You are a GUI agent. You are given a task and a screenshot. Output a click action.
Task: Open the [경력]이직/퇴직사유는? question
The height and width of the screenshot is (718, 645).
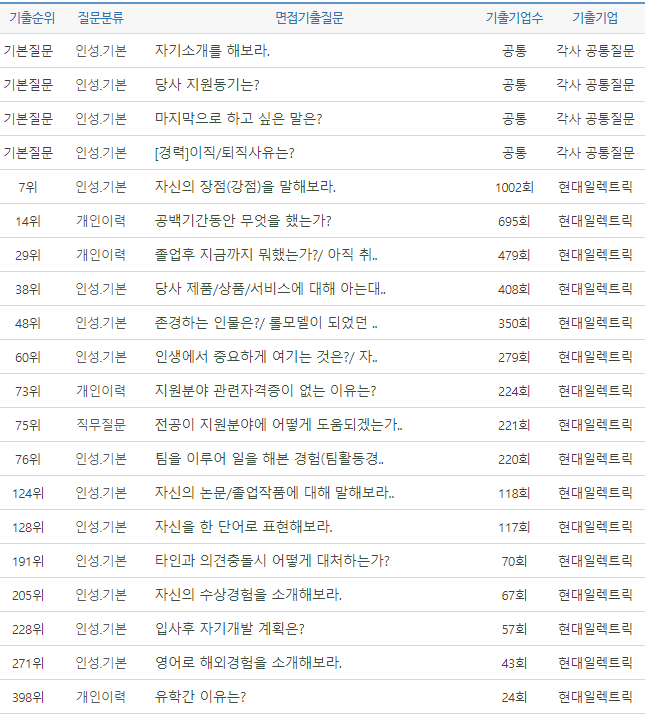[225, 152]
